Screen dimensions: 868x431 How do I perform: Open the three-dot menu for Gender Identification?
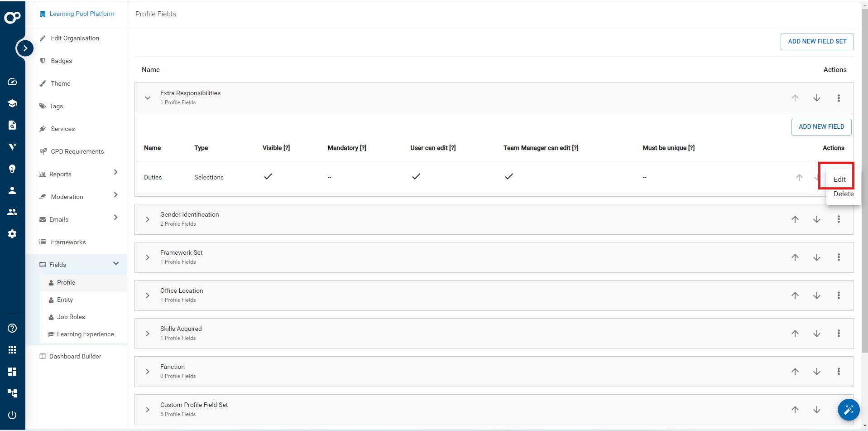838,219
